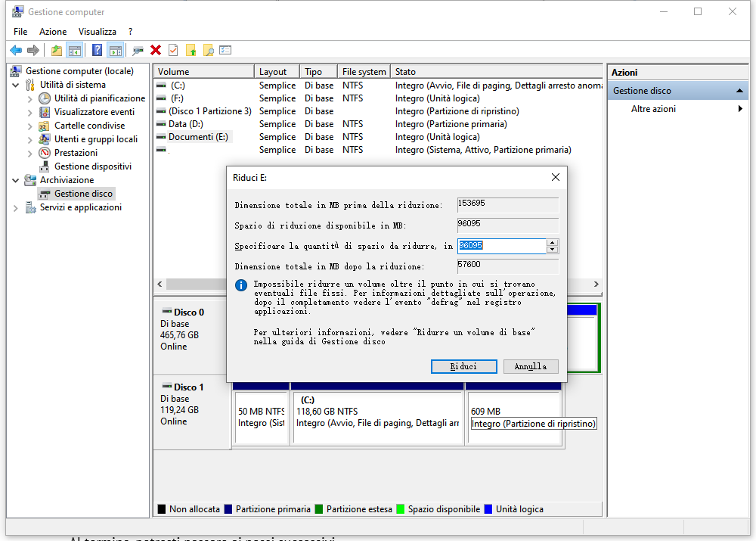Open the Visualizza menu
The width and height of the screenshot is (756, 541).
(98, 32)
